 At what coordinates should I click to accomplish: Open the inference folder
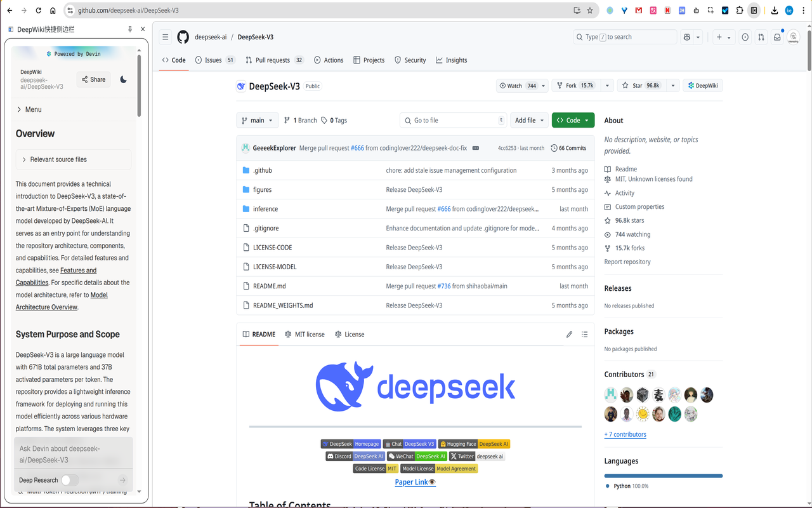pyautogui.click(x=265, y=209)
